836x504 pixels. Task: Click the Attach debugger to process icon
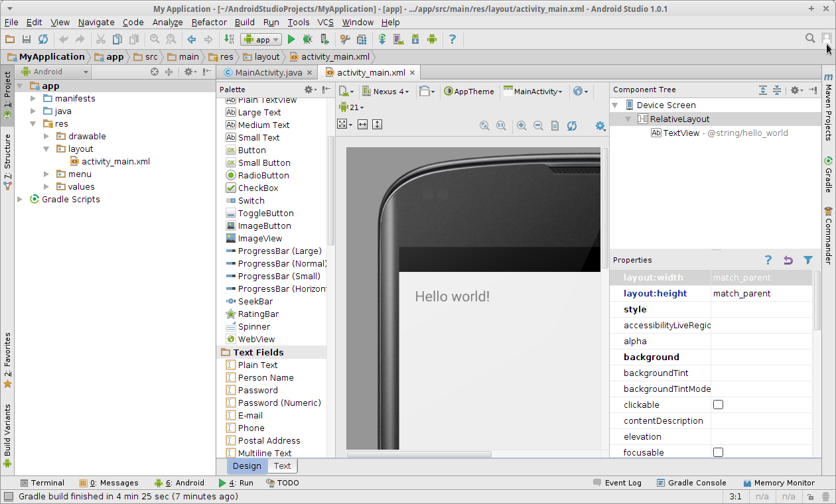pos(324,39)
